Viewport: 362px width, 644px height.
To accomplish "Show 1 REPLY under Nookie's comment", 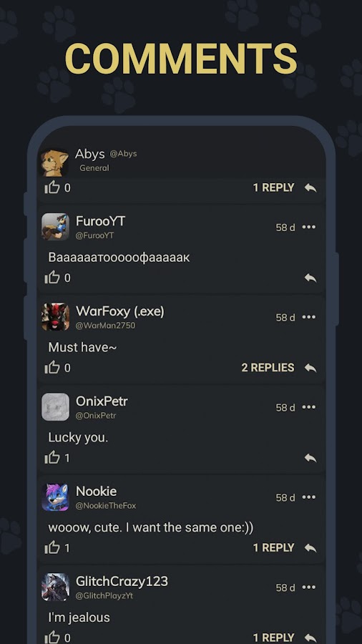I will (273, 547).
